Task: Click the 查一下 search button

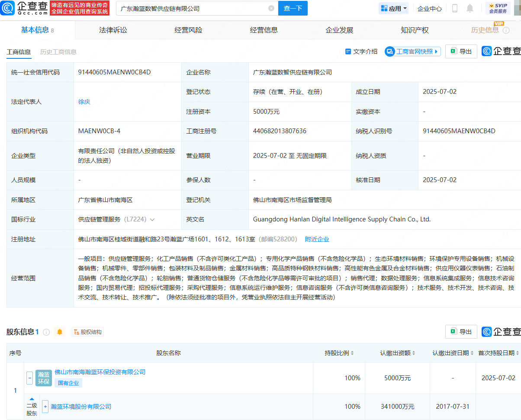Action: click(x=293, y=8)
